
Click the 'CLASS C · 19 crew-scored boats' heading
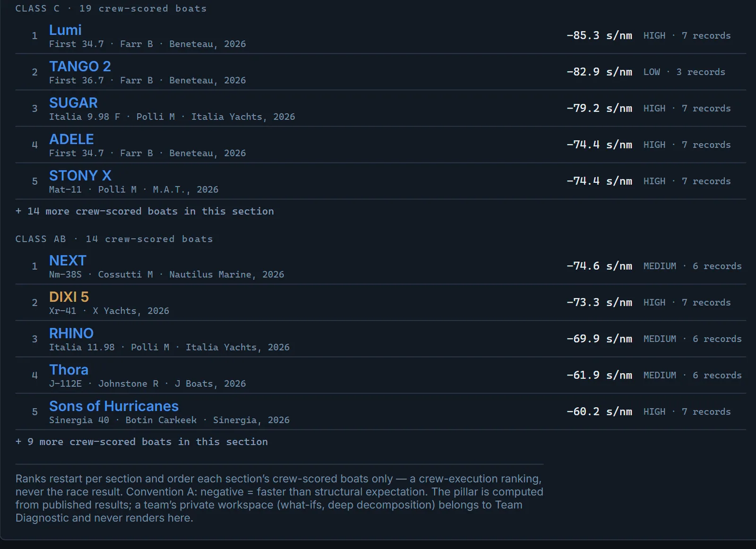point(111,9)
